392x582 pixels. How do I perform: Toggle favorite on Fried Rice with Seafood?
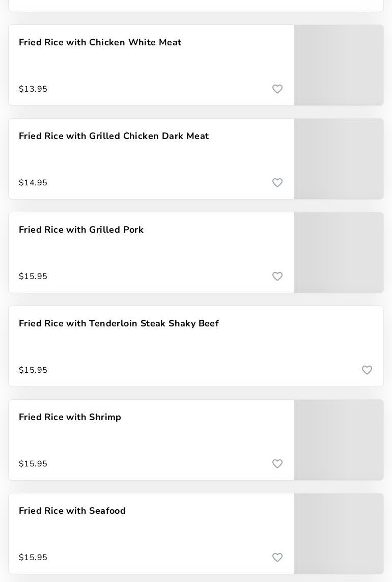click(277, 558)
